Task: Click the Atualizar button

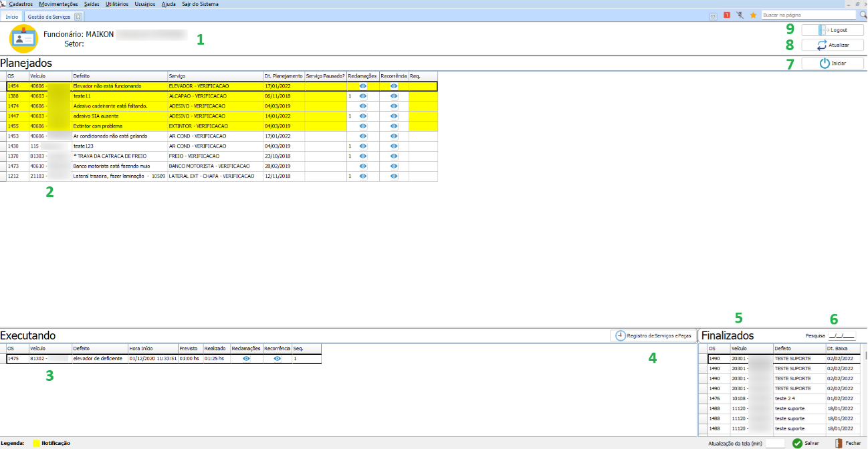Action: (x=833, y=45)
